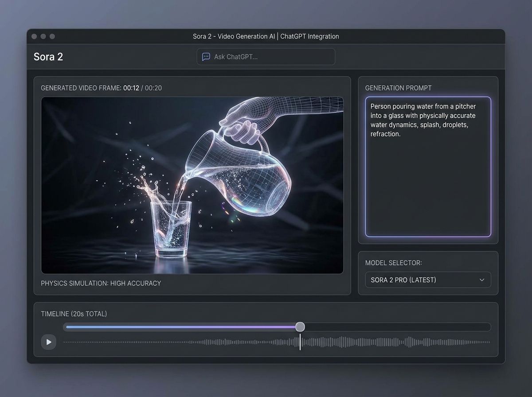This screenshot has width=532, height=397.
Task: Click the Sora 2 app title
Action: pyautogui.click(x=48, y=57)
